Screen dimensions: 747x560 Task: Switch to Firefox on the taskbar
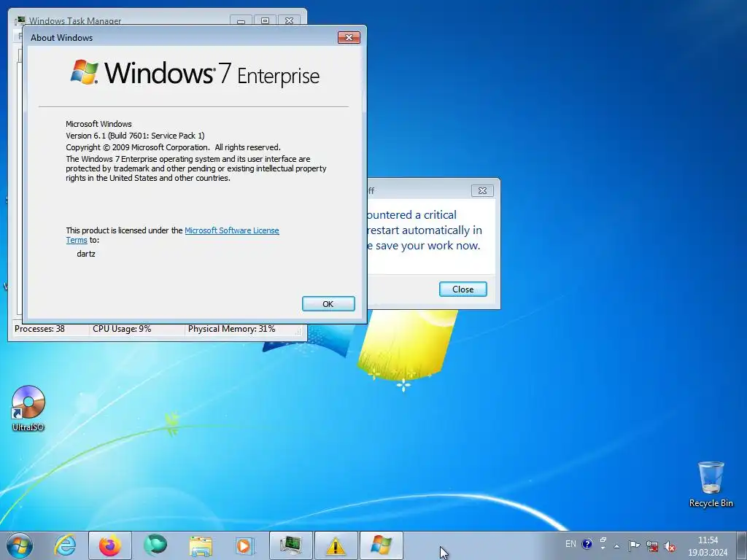point(110,545)
